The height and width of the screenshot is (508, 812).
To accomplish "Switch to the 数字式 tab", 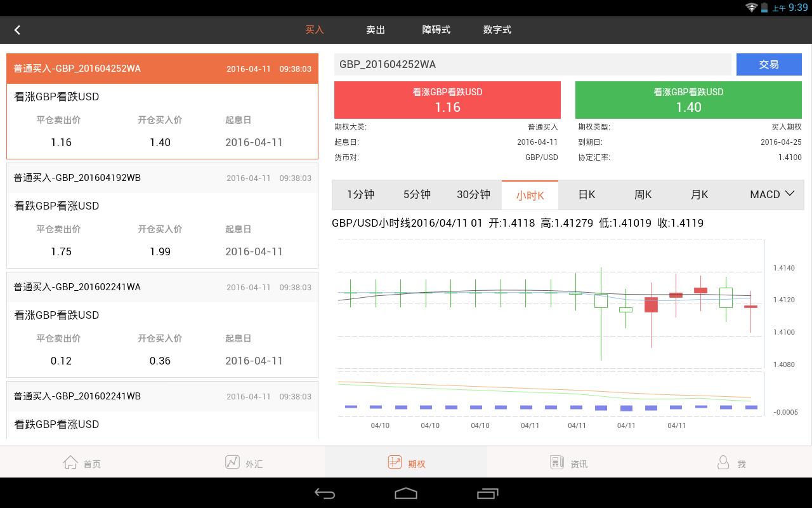I will pyautogui.click(x=497, y=30).
